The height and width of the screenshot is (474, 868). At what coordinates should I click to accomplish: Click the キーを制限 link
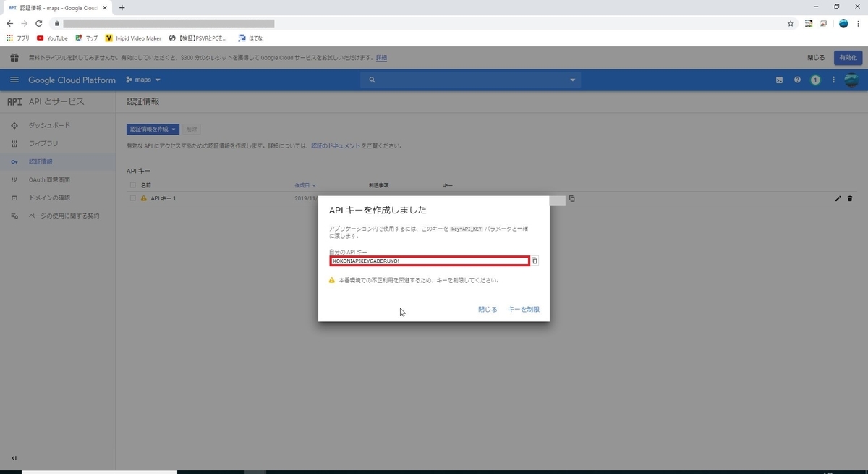523,309
